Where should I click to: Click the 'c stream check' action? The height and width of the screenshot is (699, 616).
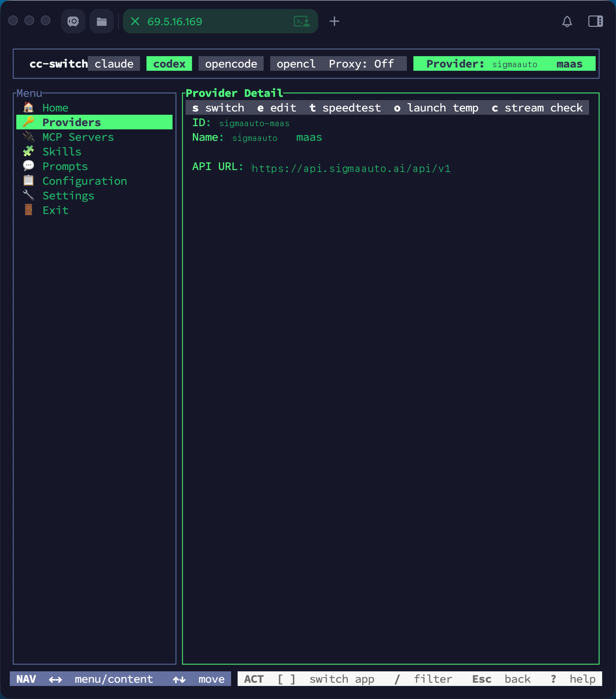(x=537, y=108)
